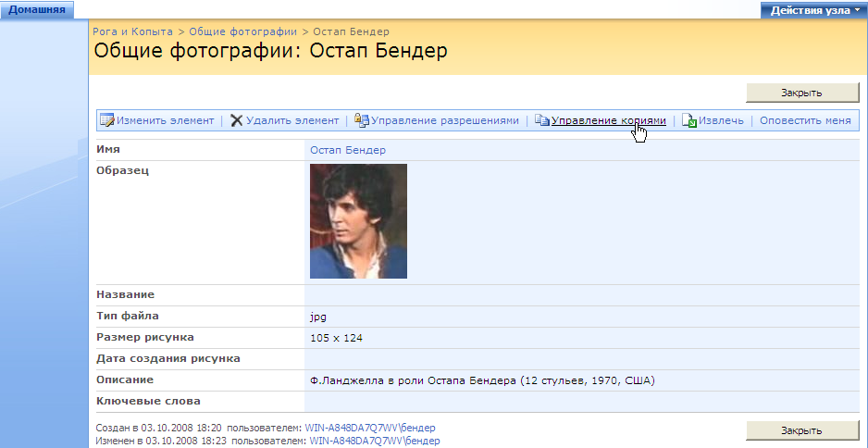Open Управление копиями
This screenshot has height=448, width=868.
click(608, 120)
